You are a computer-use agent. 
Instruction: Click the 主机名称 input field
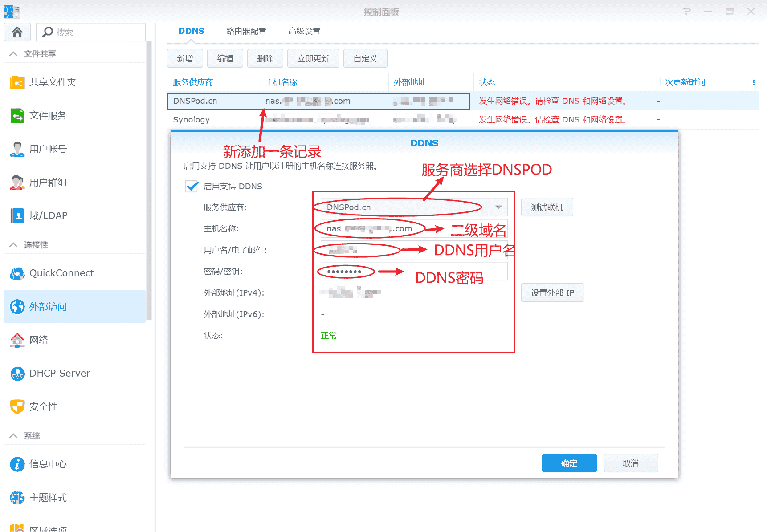click(x=414, y=228)
